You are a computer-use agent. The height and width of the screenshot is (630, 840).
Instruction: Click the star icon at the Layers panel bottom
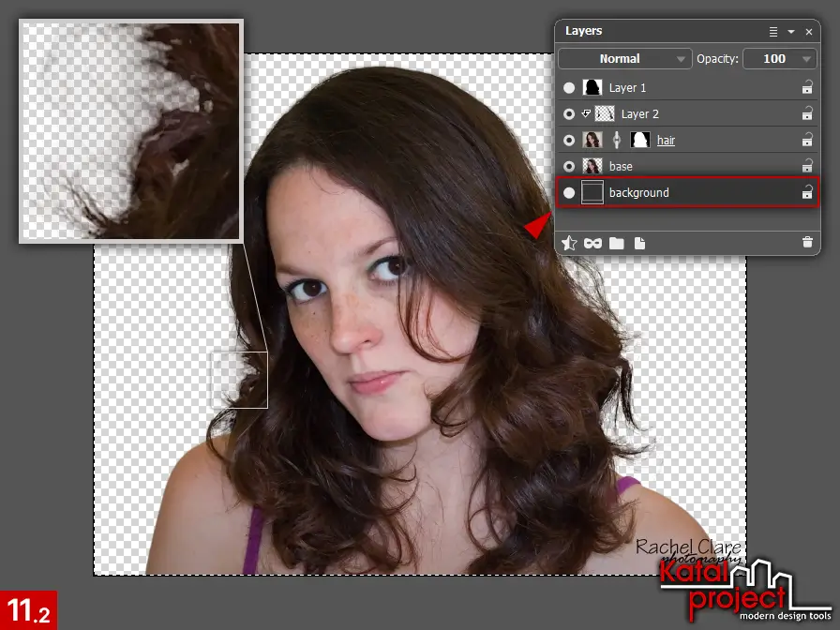point(569,243)
